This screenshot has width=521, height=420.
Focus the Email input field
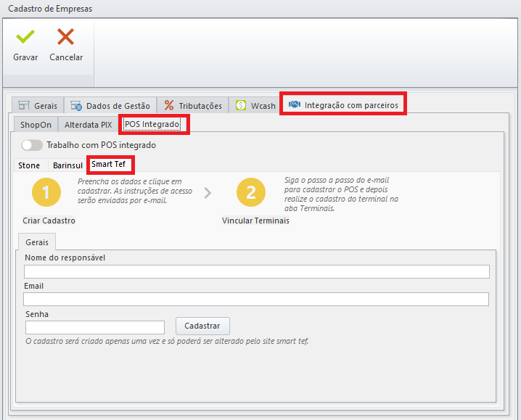(x=256, y=299)
